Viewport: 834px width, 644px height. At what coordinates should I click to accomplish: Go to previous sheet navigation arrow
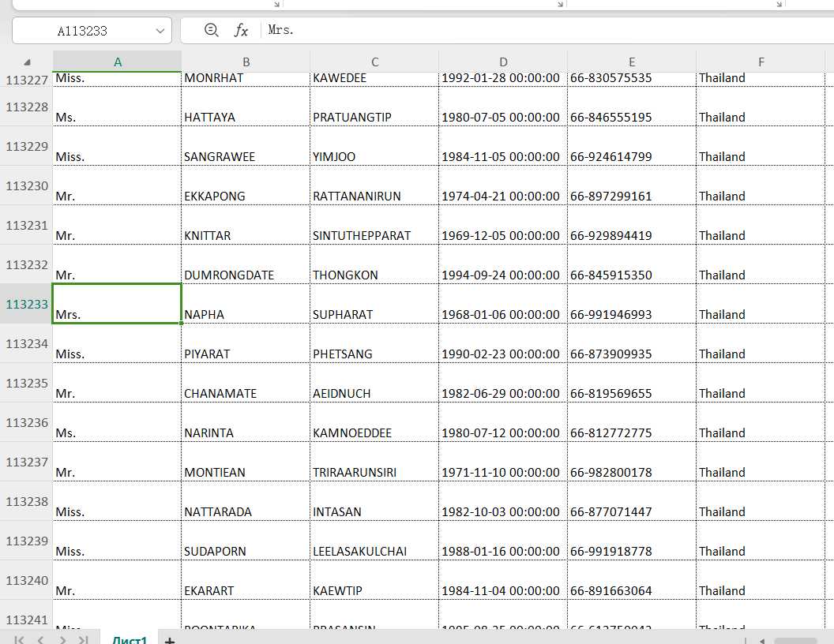(x=41, y=640)
